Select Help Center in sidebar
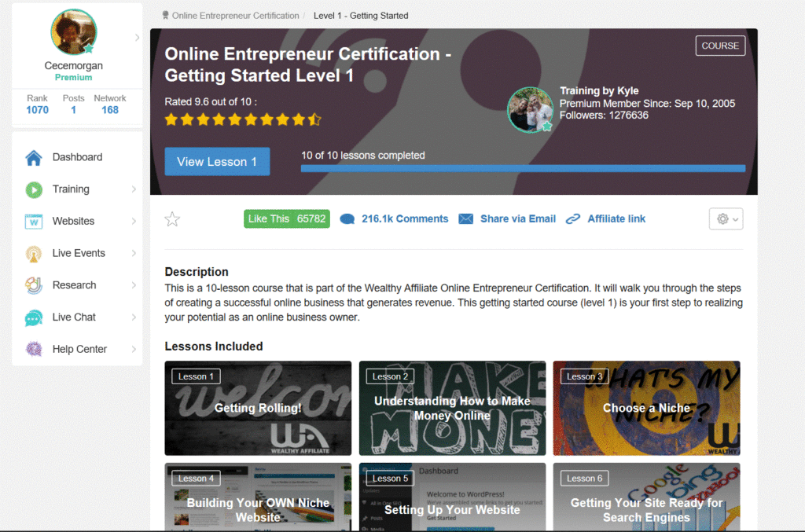 (79, 349)
